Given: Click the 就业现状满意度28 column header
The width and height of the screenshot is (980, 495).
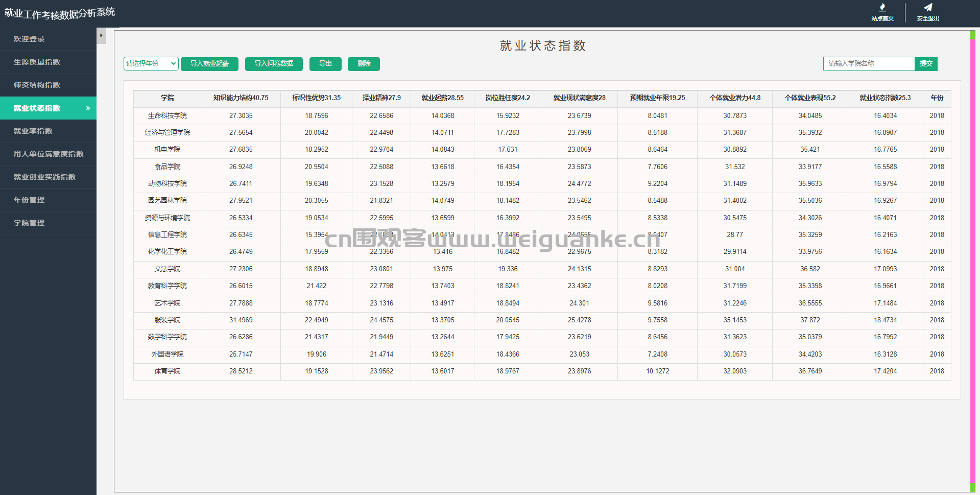Looking at the screenshot, I should pyautogui.click(x=580, y=98).
